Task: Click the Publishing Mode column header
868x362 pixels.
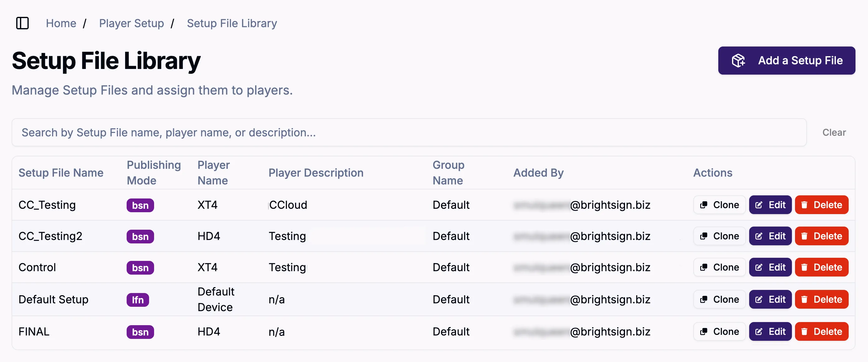Action: click(x=154, y=173)
